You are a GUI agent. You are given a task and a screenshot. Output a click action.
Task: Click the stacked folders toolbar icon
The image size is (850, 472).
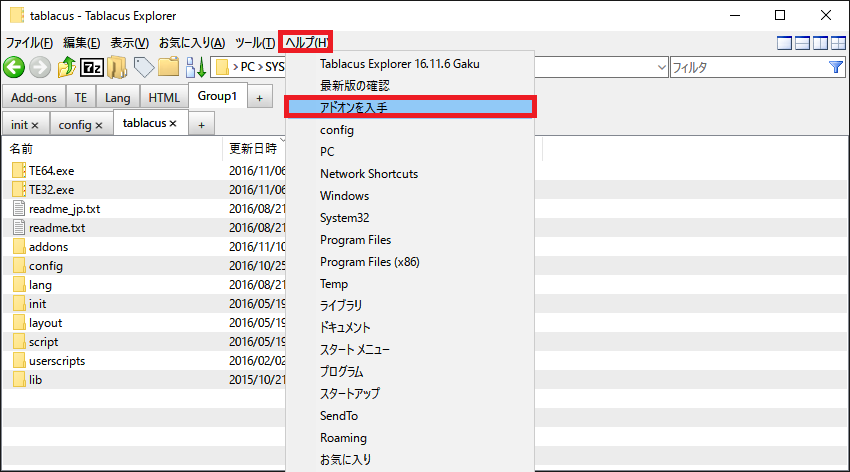(x=117, y=67)
